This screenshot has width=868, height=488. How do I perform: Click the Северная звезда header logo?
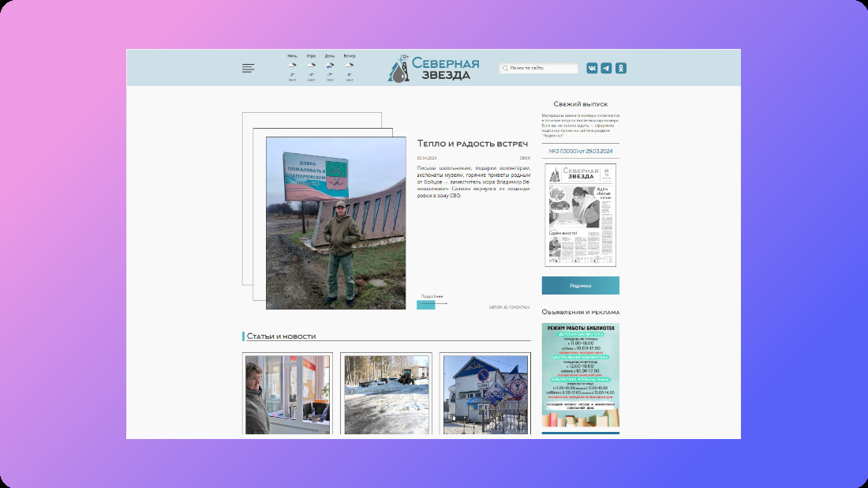(433, 68)
